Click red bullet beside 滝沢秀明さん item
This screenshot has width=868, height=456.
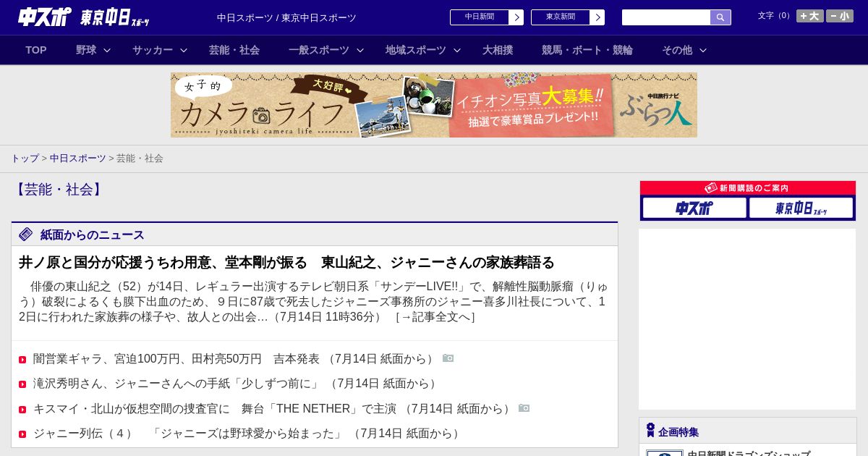[x=22, y=384]
